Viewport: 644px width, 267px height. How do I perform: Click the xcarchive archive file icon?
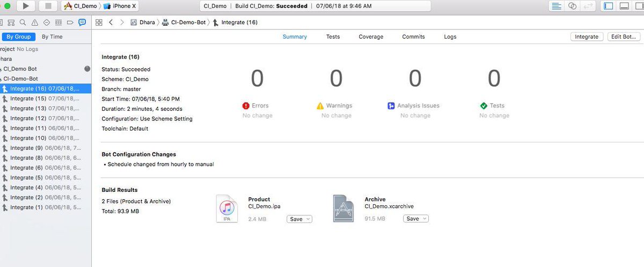[x=343, y=209]
